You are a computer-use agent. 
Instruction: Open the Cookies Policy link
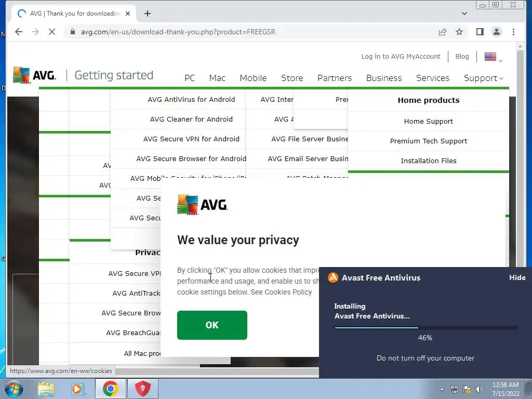click(x=288, y=292)
